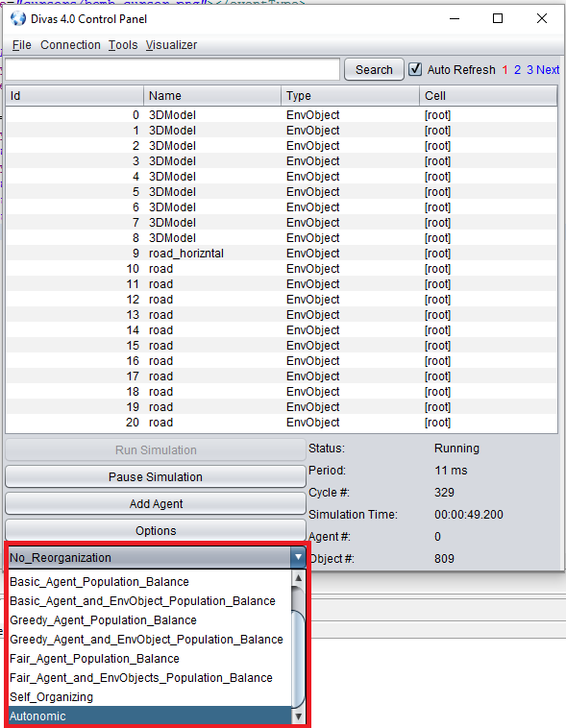This screenshot has width=566, height=728.
Task: Open the Connection menu
Action: (71, 45)
